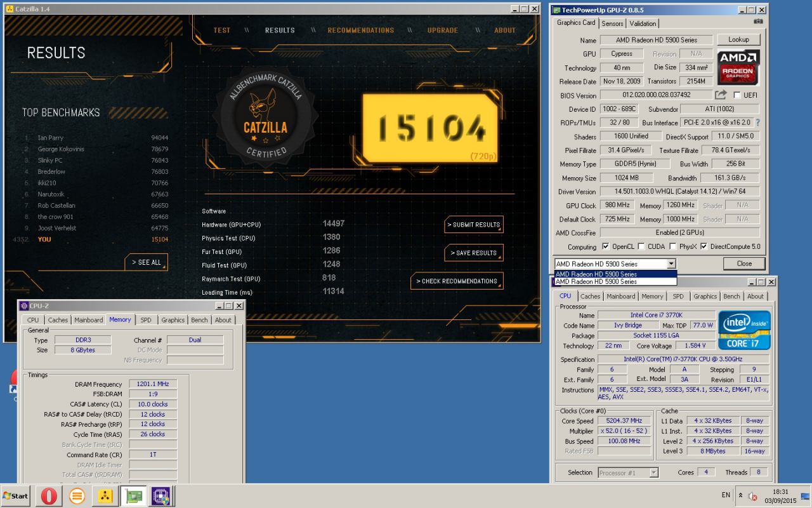
Task: Open Bench tab in right CPU-Z window
Action: 731,296
